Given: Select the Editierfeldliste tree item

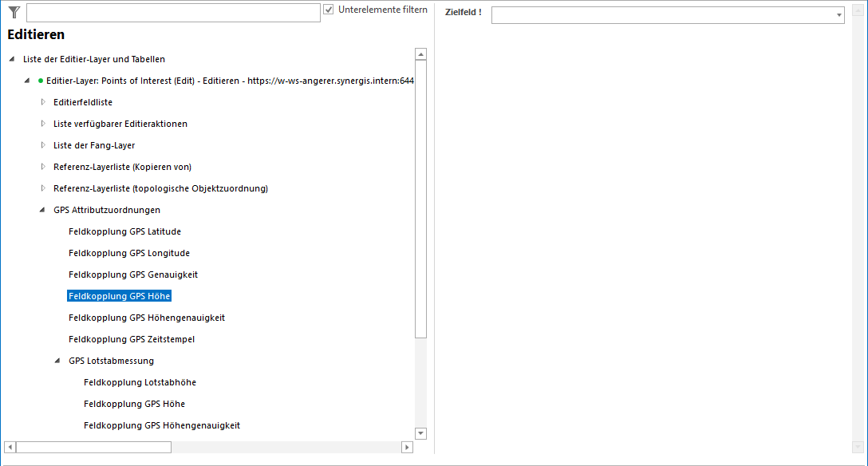Looking at the screenshot, I should tap(83, 102).
